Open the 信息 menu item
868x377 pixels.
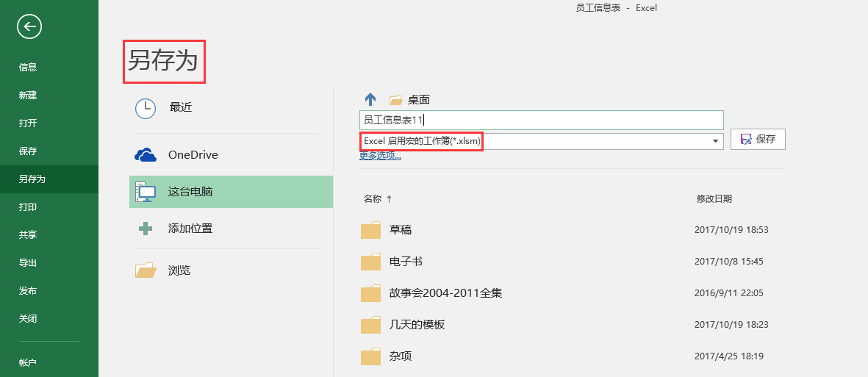click(x=28, y=68)
